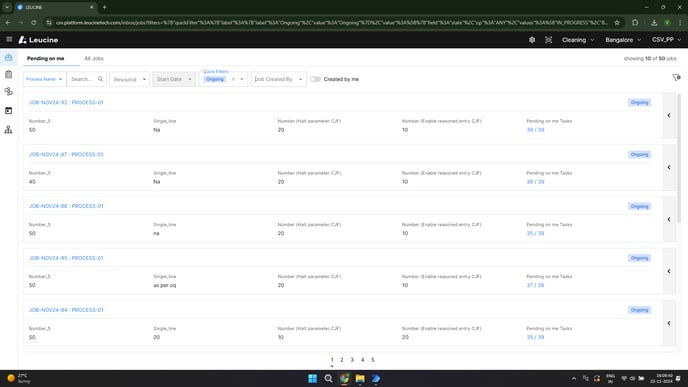Open the CSV_PP user dropdown
Image resolution: width=688 pixels, height=387 pixels.
(x=666, y=40)
